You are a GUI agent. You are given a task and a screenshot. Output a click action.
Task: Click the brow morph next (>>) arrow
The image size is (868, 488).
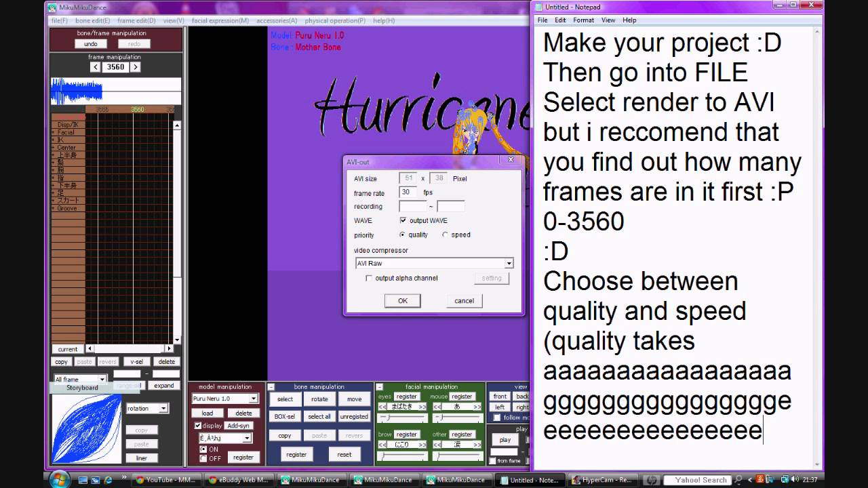pyautogui.click(x=422, y=445)
